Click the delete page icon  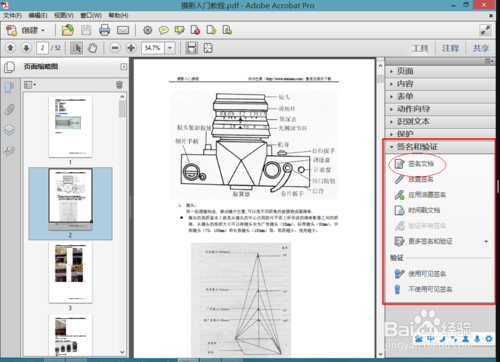pyautogui.click(x=195, y=30)
